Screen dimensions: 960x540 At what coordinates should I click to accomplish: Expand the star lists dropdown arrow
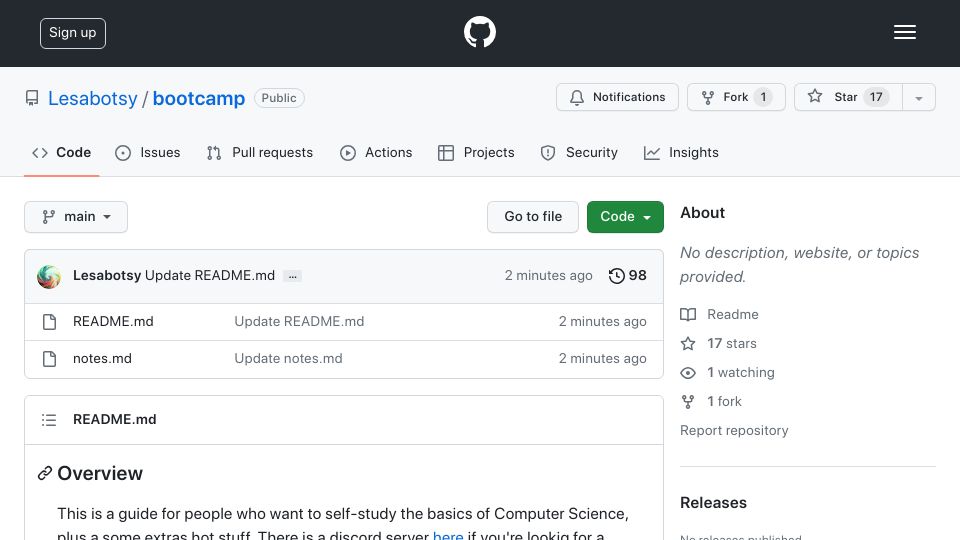pyautogui.click(x=918, y=98)
